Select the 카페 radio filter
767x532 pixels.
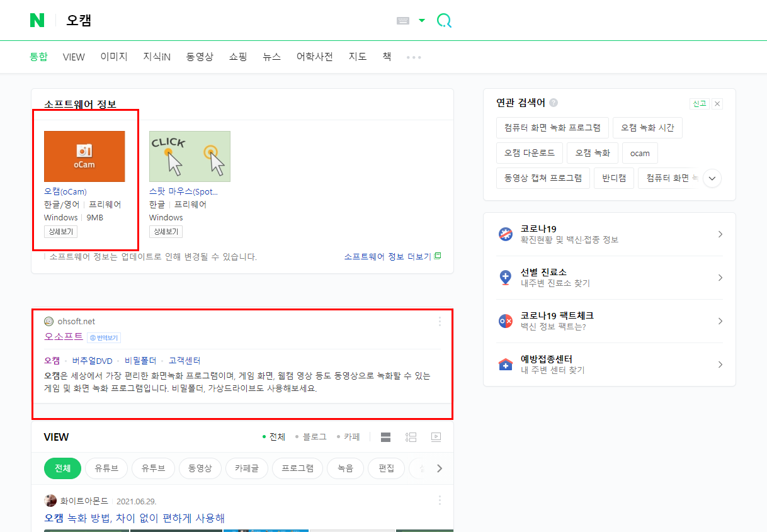coord(348,437)
